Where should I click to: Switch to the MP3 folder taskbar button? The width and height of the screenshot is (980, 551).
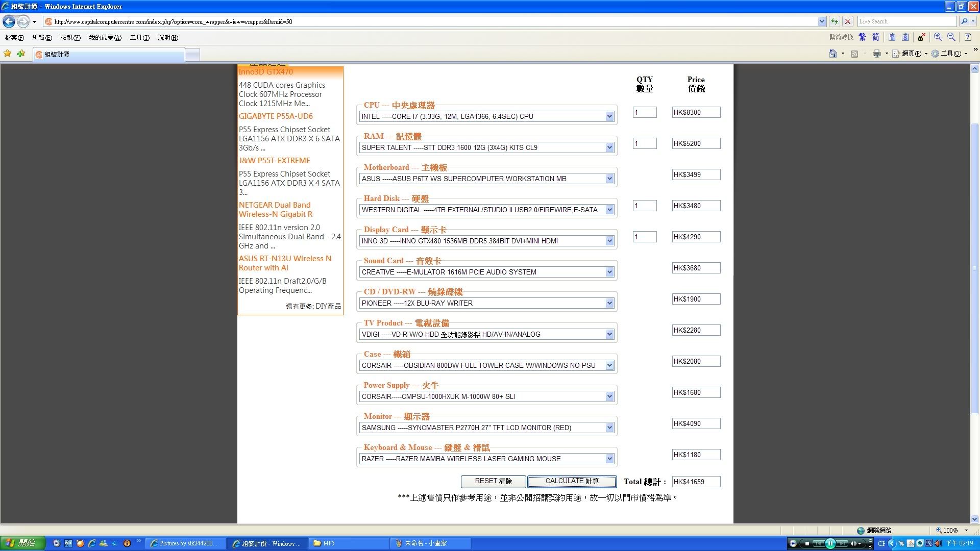pyautogui.click(x=350, y=543)
